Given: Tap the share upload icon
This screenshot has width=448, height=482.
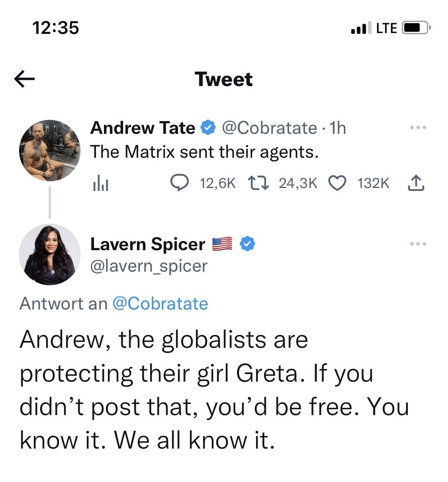Looking at the screenshot, I should [416, 183].
